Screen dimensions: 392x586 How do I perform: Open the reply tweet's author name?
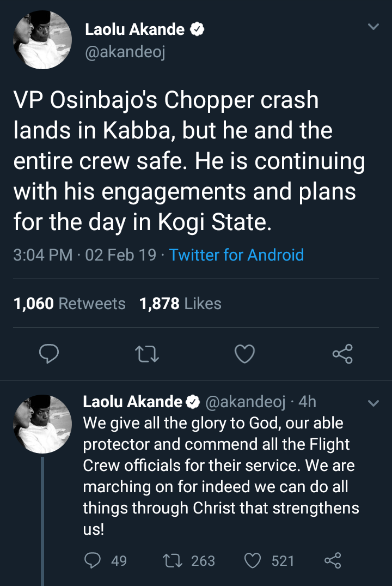132,402
